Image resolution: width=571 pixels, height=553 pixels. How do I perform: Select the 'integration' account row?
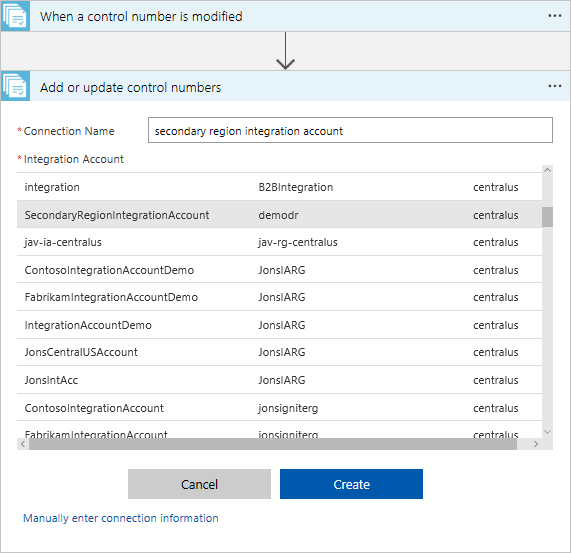coord(279,187)
